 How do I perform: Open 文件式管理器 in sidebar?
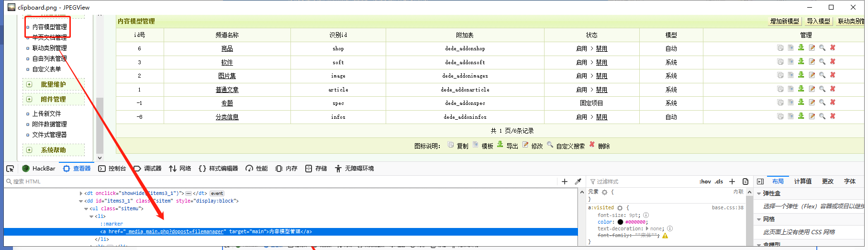(x=49, y=135)
